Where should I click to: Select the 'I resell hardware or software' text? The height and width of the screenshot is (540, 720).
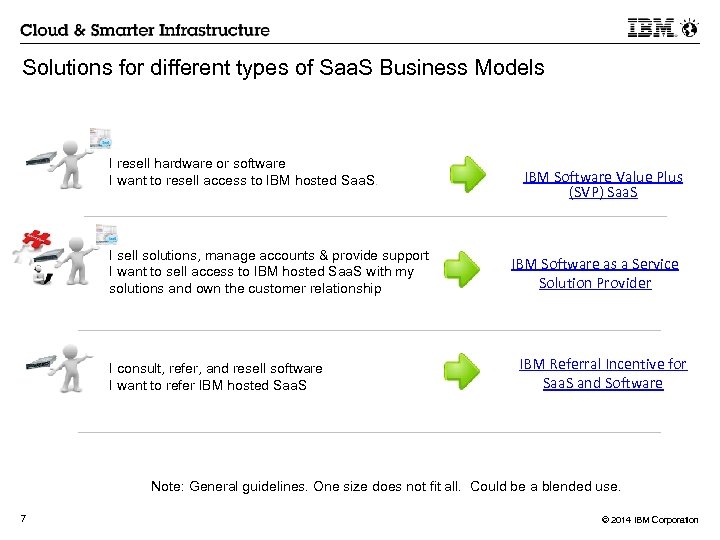pos(197,163)
